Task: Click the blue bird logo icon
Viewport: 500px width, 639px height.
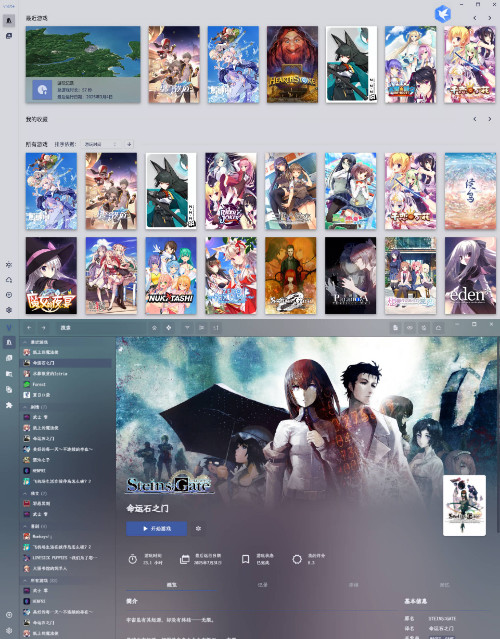Action: (x=443, y=14)
